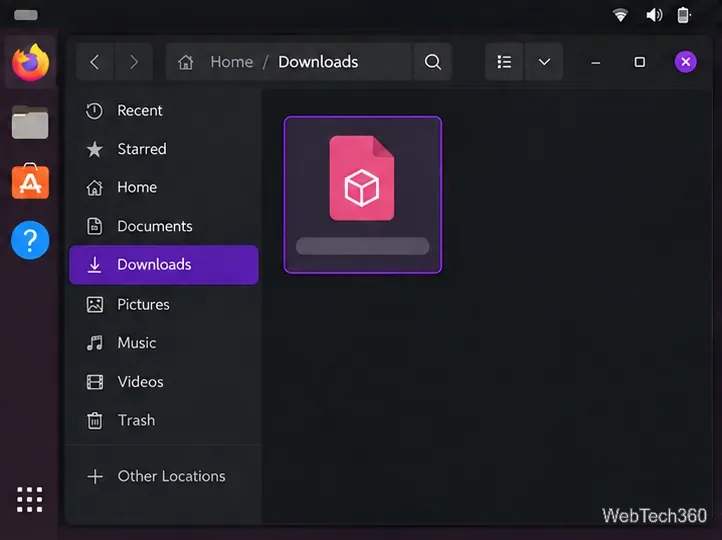Open the Starred sidebar entry

point(163,149)
